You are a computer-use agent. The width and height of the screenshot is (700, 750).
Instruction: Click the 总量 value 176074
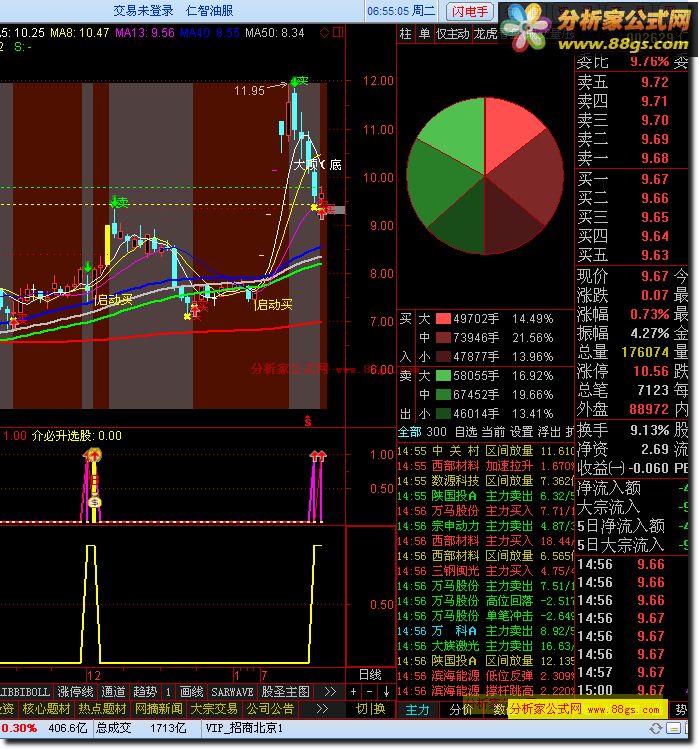[x=644, y=353]
